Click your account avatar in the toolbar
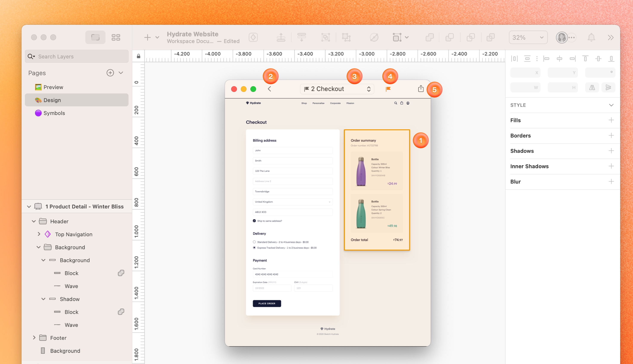This screenshot has height=364, width=633. point(561,37)
